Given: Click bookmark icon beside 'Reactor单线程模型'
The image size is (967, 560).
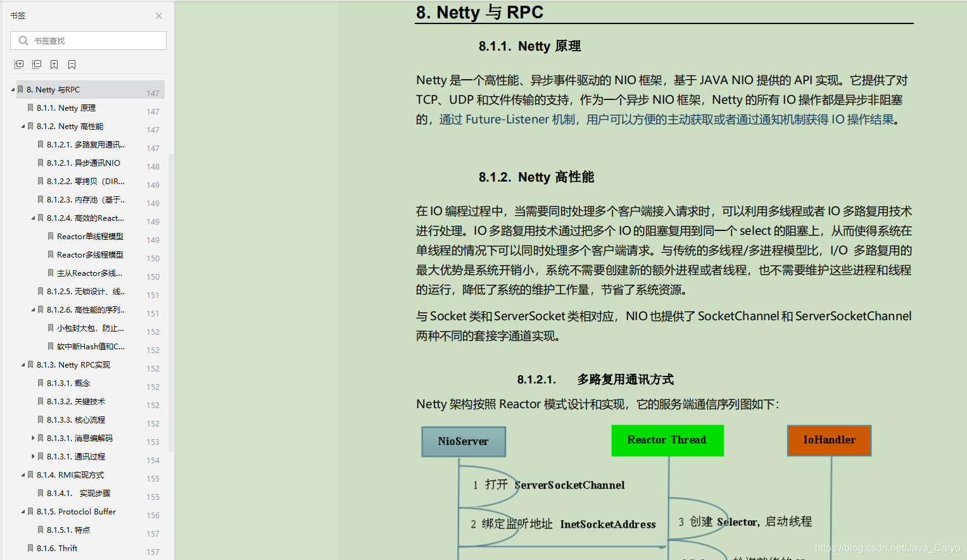Looking at the screenshot, I should (51, 237).
